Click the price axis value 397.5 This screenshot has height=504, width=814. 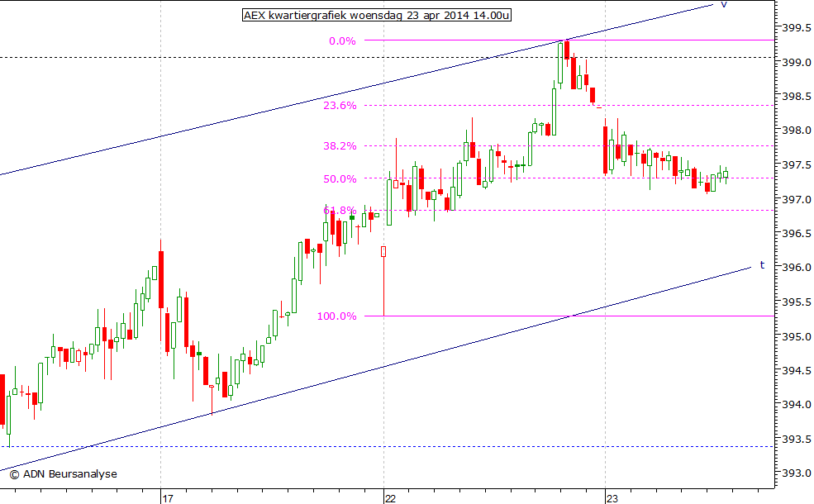(797, 165)
